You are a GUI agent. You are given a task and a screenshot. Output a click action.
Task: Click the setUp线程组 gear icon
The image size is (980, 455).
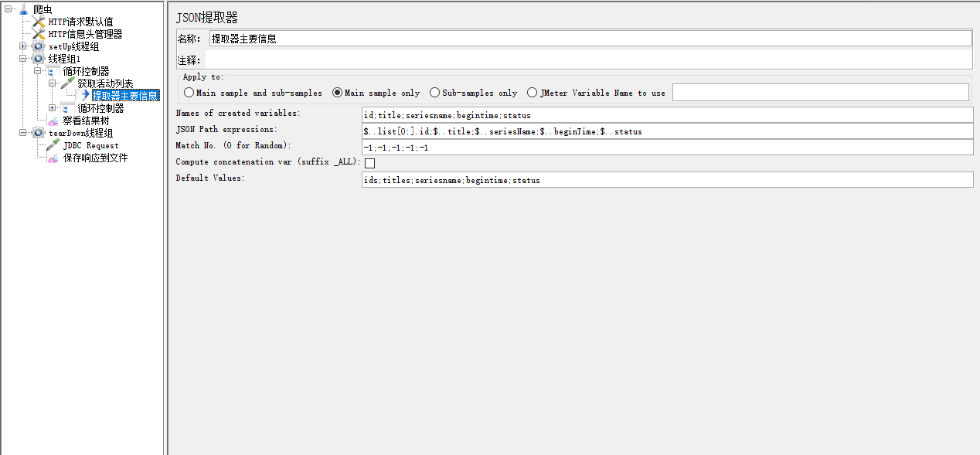pyautogui.click(x=39, y=46)
